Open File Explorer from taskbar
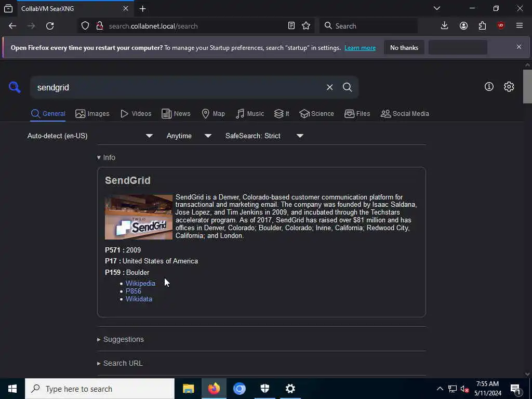This screenshot has width=532, height=399. [188, 389]
